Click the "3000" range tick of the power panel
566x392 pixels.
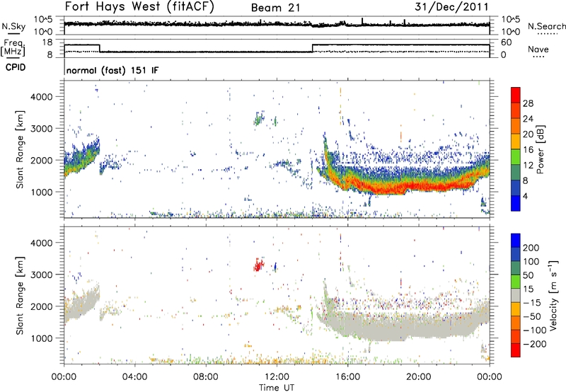[x=42, y=129]
